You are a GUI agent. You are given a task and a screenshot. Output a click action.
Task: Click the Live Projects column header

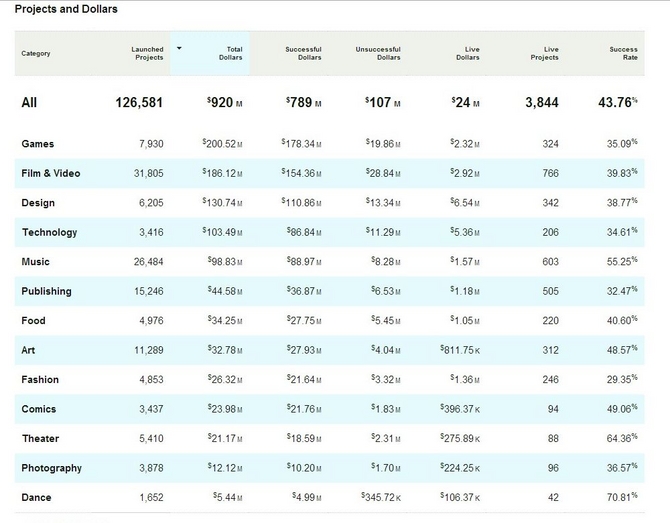(x=545, y=53)
